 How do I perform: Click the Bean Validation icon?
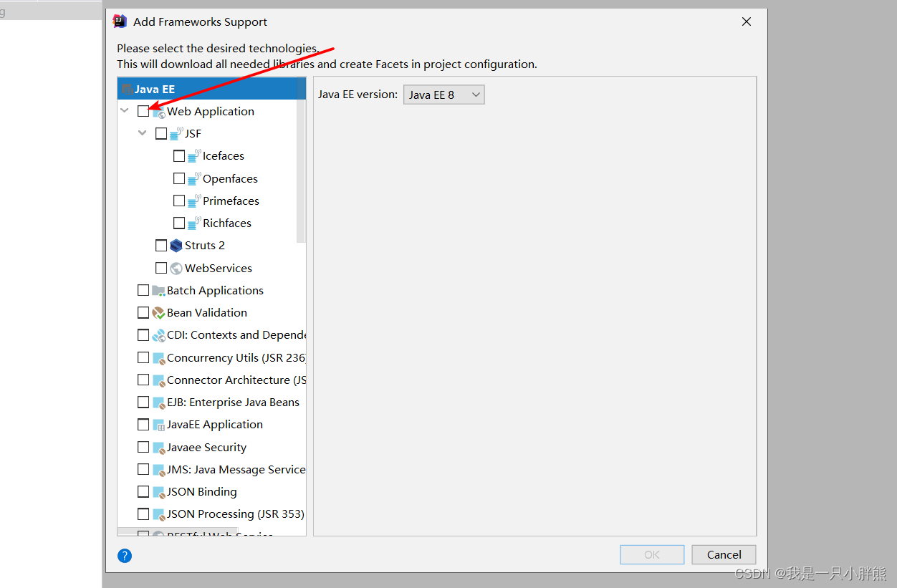[x=158, y=313]
